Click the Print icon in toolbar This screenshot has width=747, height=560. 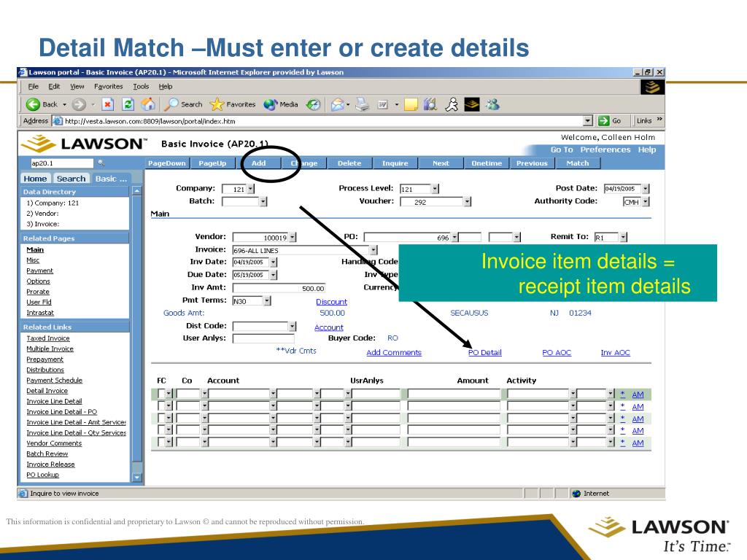point(363,104)
